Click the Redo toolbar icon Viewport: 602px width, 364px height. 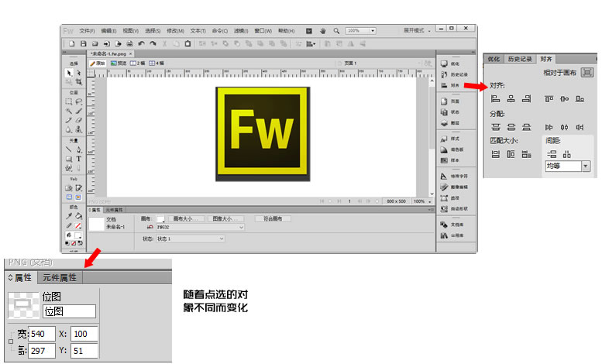153,44
